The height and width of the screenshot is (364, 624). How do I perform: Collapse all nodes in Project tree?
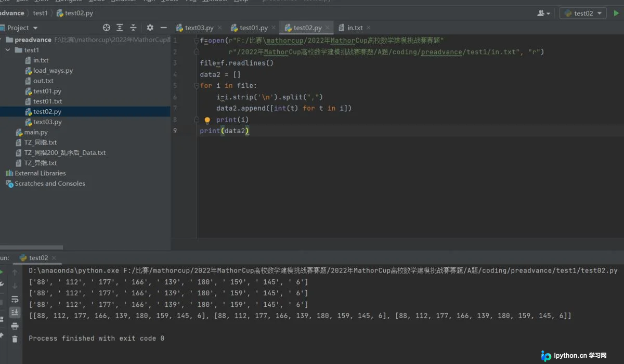[x=133, y=28]
